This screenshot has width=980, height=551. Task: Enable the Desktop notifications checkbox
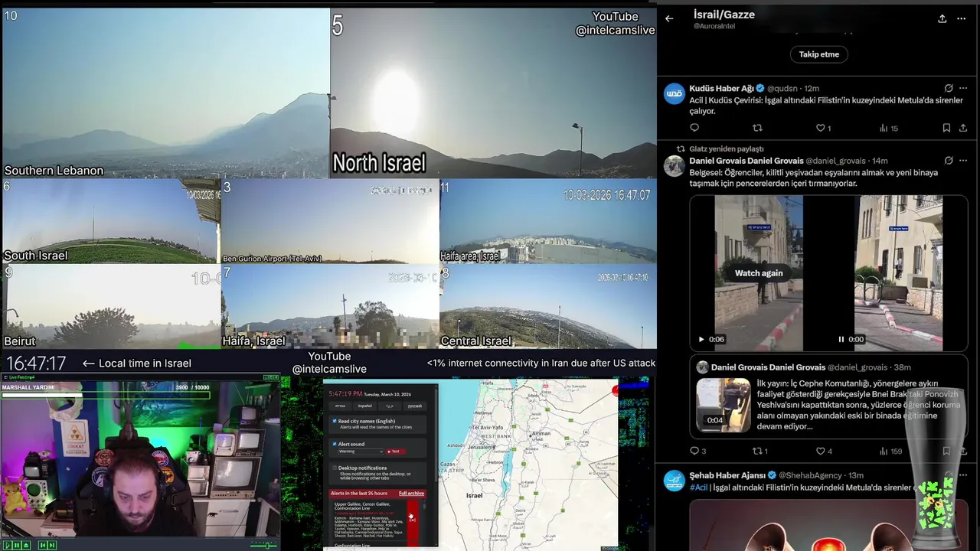[x=335, y=468]
